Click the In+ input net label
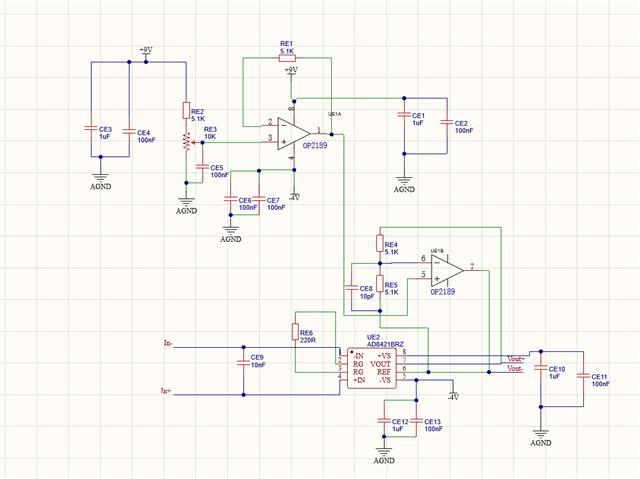Image resolution: width=640 pixels, height=479 pixels. click(165, 391)
